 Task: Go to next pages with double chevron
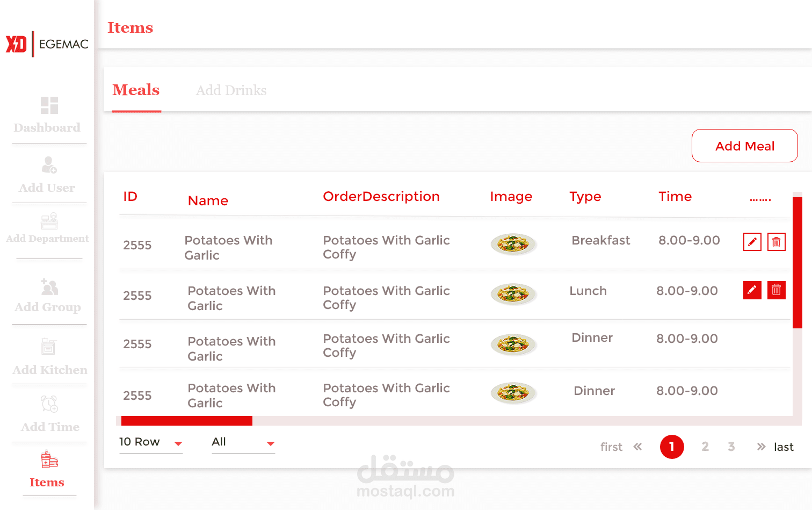(761, 447)
